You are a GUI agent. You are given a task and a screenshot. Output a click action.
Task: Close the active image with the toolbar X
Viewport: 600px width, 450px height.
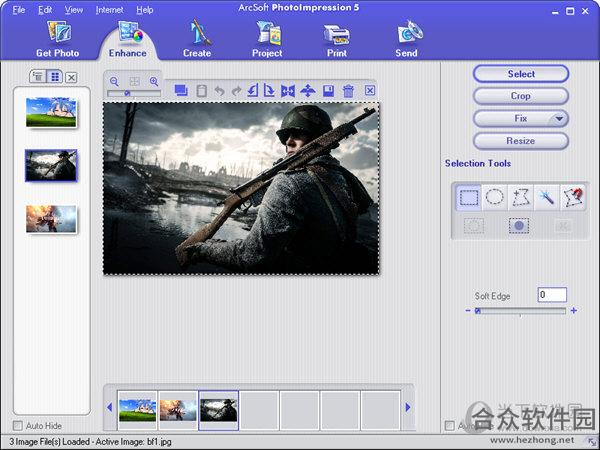pyautogui.click(x=370, y=91)
